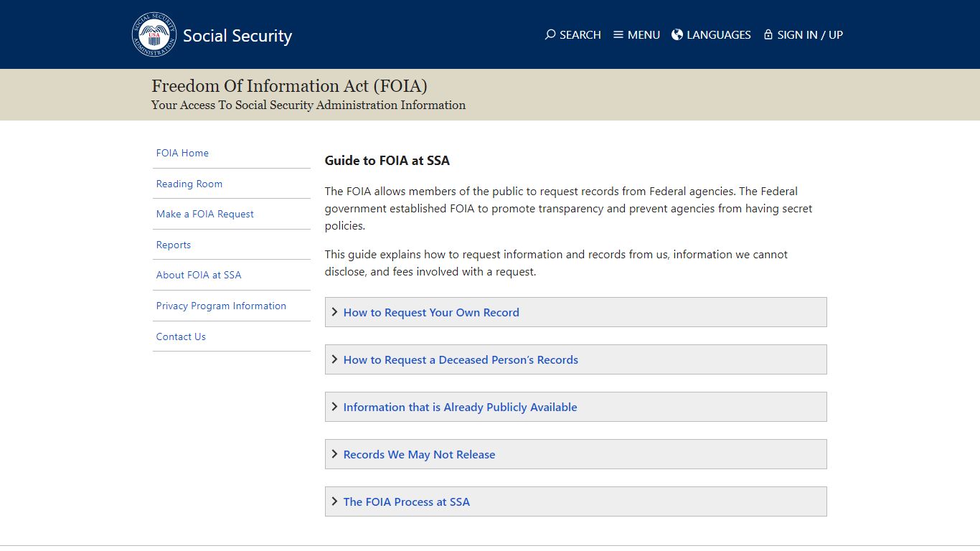Click the globe languages icon

click(677, 34)
